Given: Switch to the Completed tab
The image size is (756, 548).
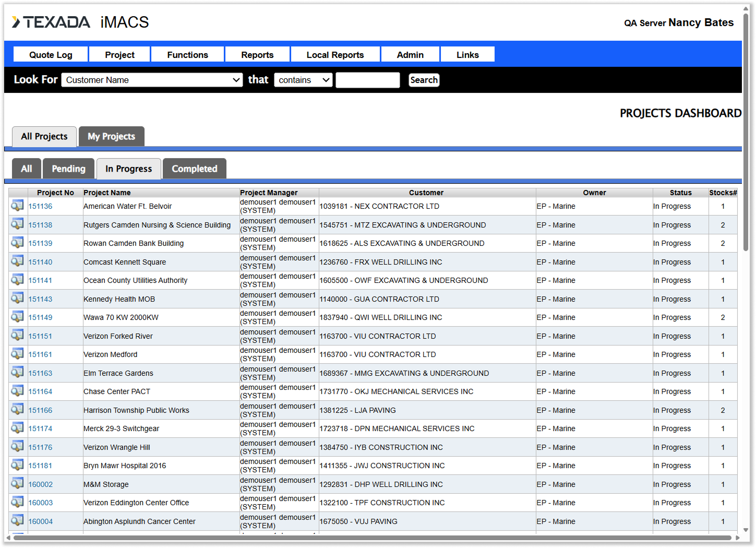Looking at the screenshot, I should (x=194, y=169).
